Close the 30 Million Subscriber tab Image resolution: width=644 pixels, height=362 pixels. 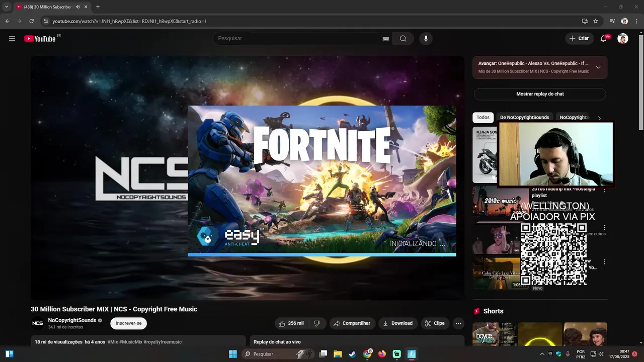pyautogui.click(x=86, y=7)
